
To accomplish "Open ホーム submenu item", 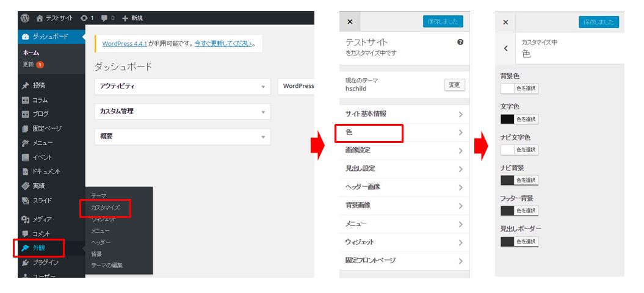I will 31,52.
